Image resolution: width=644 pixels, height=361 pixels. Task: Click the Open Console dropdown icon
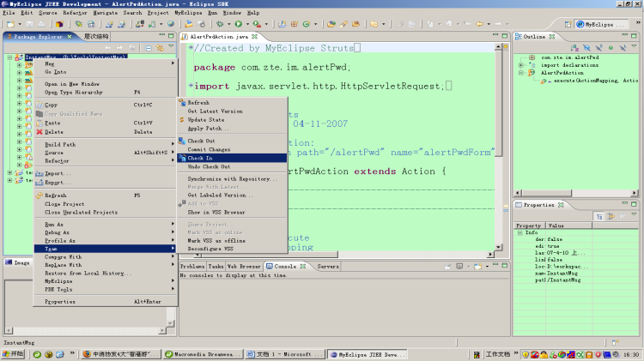tap(478, 266)
